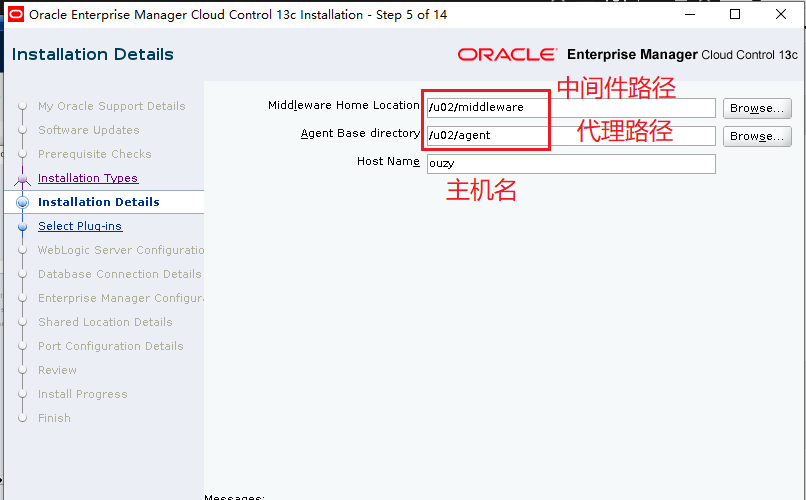Viewport: 806px width, 500px height.
Task: Click Shared Location Details step
Action: coord(105,322)
